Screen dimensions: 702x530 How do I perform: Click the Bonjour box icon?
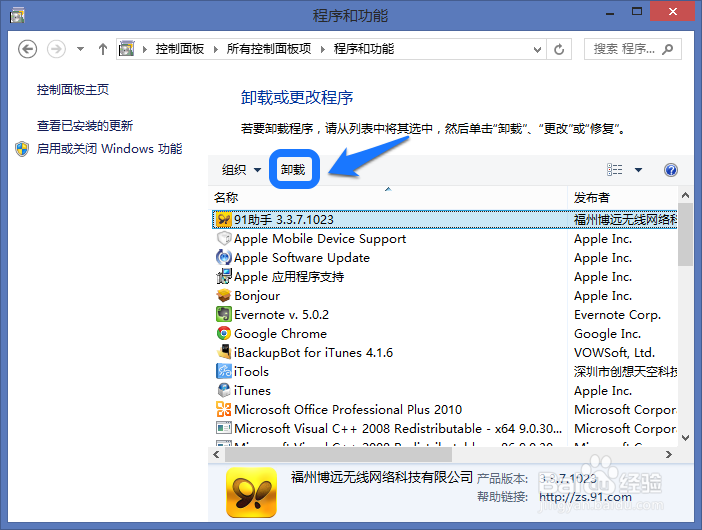point(223,295)
